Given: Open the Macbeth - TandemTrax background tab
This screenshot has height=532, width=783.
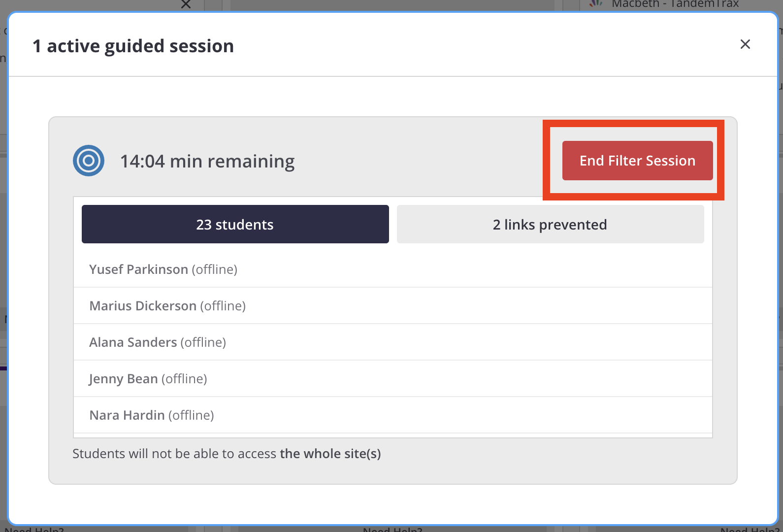Looking at the screenshot, I should coord(675,4).
